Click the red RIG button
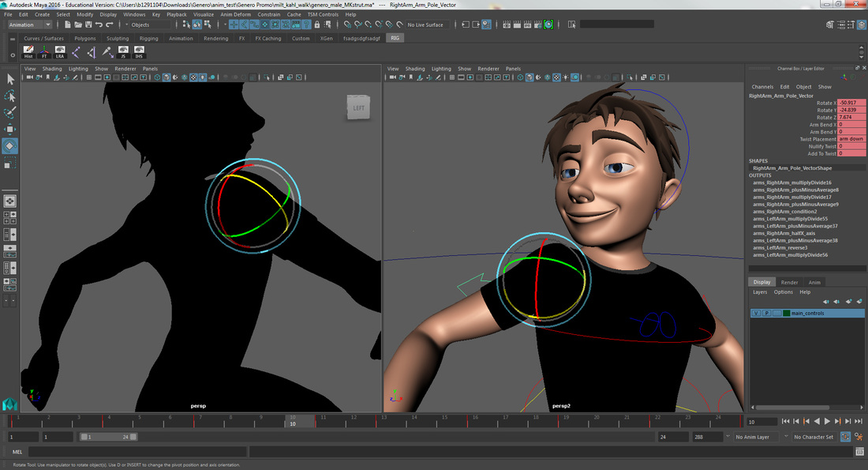Viewport: 868px width, 470px height. (394, 37)
